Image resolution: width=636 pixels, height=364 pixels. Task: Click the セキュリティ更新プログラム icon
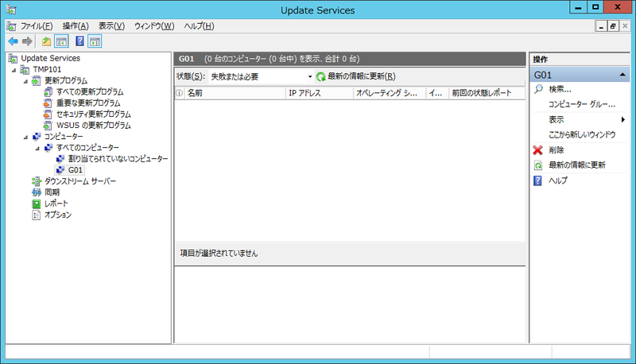48,114
